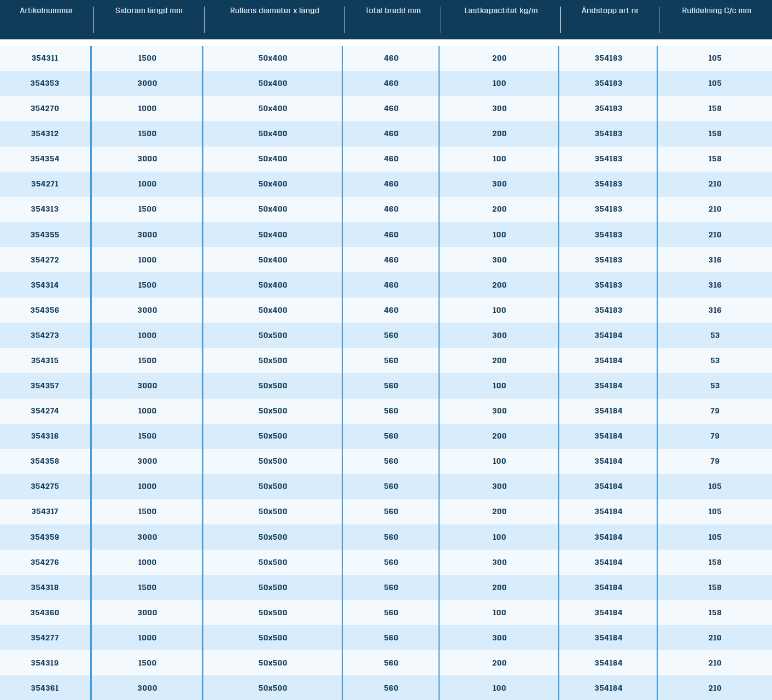Viewport: 772px width, 700px height.
Task: Click the 316 roller pitch in row 354272
Action: point(715,260)
